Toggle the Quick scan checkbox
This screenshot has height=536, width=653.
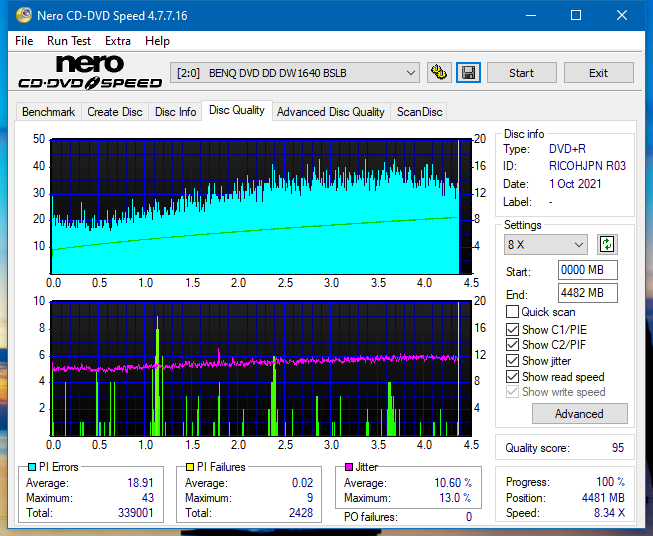pos(512,312)
